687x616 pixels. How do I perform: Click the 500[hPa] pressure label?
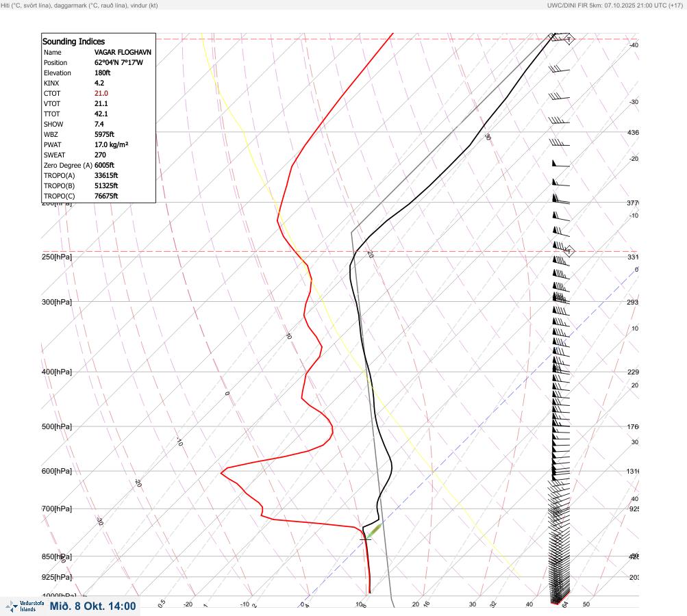[x=57, y=426]
